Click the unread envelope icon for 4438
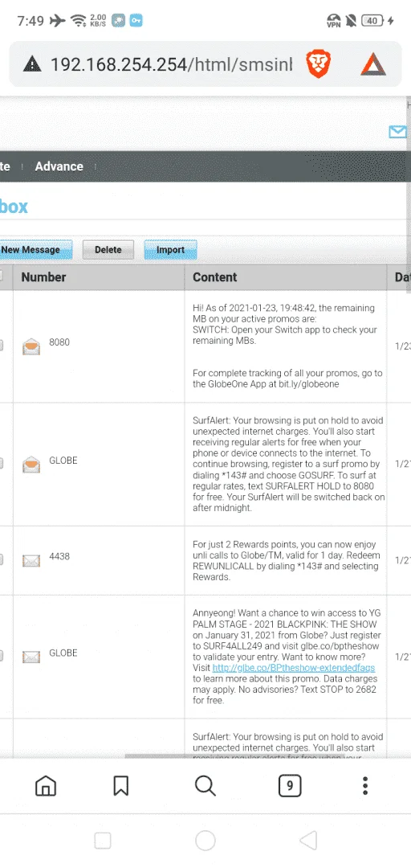This screenshot has width=411, height=868. [31, 561]
